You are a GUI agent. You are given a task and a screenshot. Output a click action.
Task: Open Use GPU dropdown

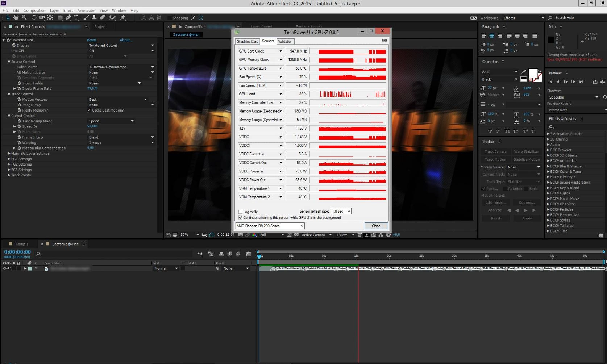[121, 51]
